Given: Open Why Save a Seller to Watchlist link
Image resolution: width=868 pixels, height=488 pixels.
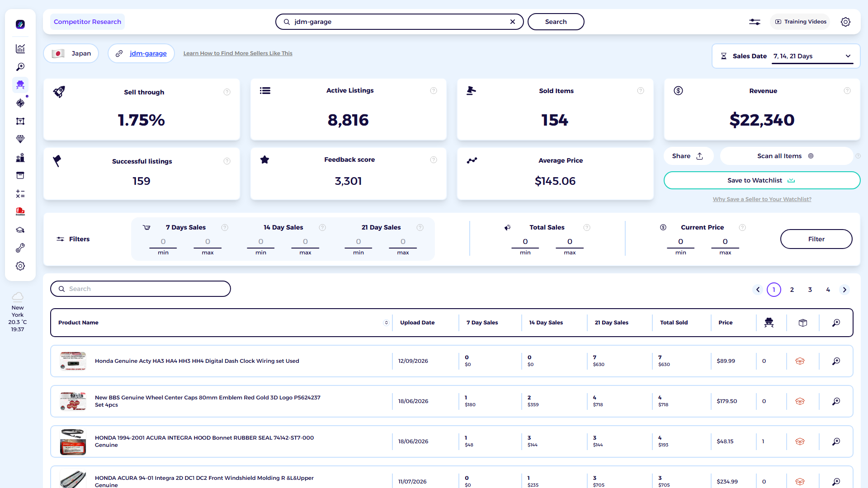Looking at the screenshot, I should pos(762,199).
